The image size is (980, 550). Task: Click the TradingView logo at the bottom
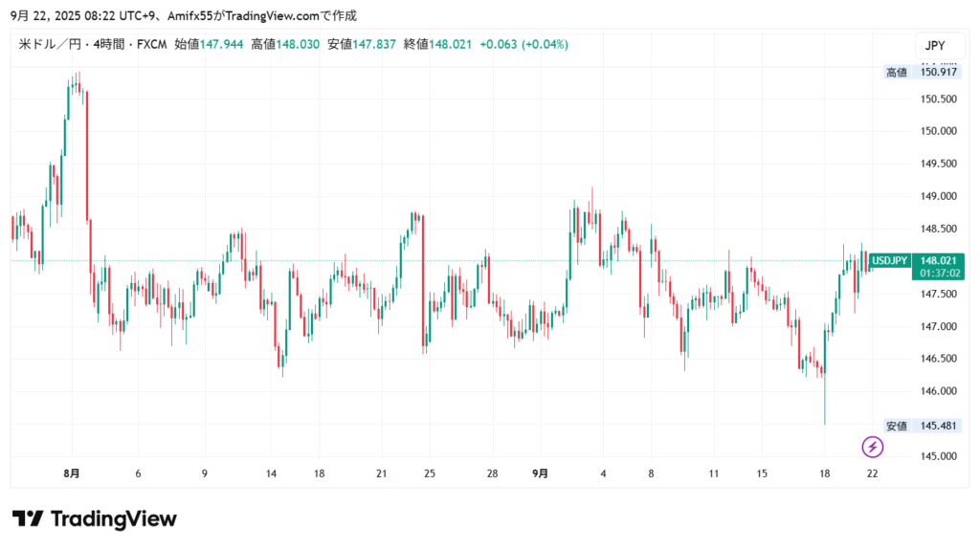click(95, 519)
